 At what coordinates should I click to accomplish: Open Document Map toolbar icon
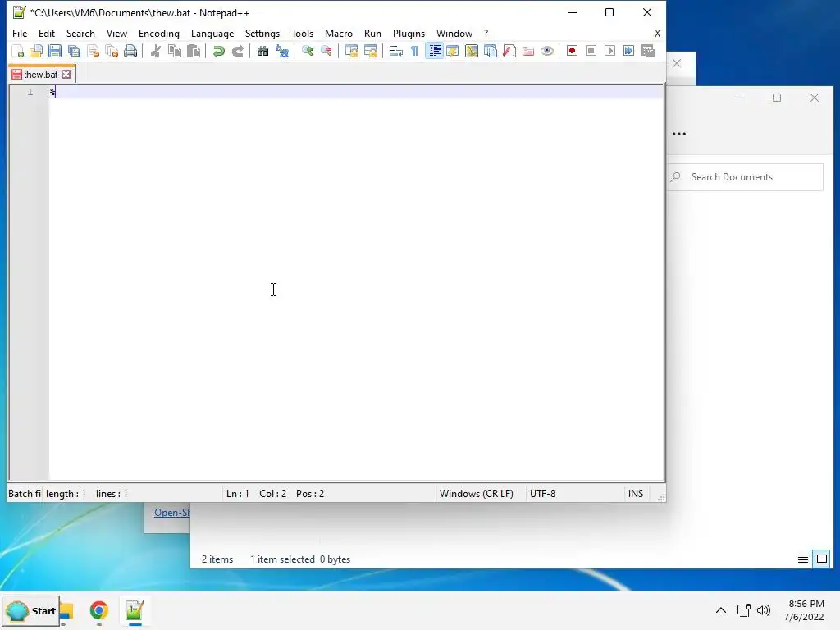click(x=472, y=51)
